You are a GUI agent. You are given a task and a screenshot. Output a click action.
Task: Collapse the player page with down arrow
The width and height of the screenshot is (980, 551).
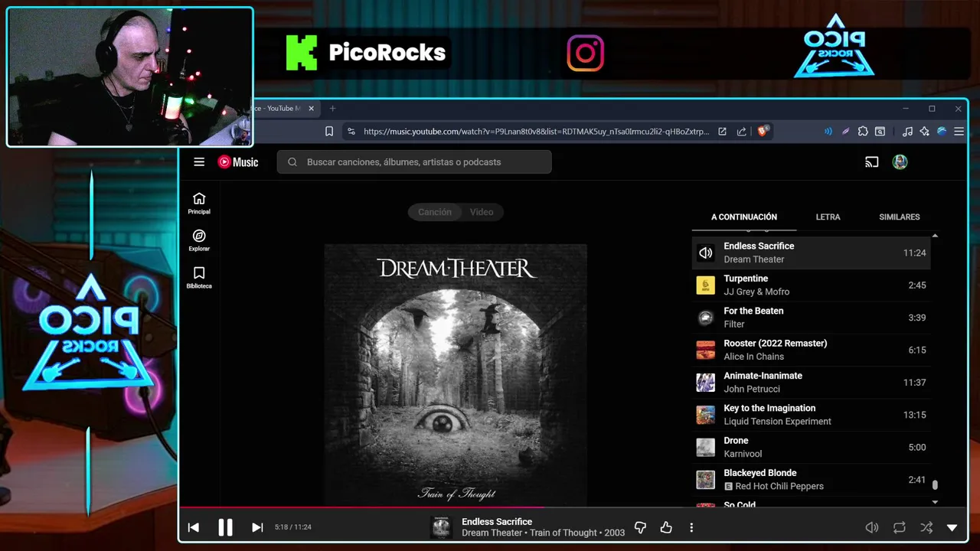(952, 527)
